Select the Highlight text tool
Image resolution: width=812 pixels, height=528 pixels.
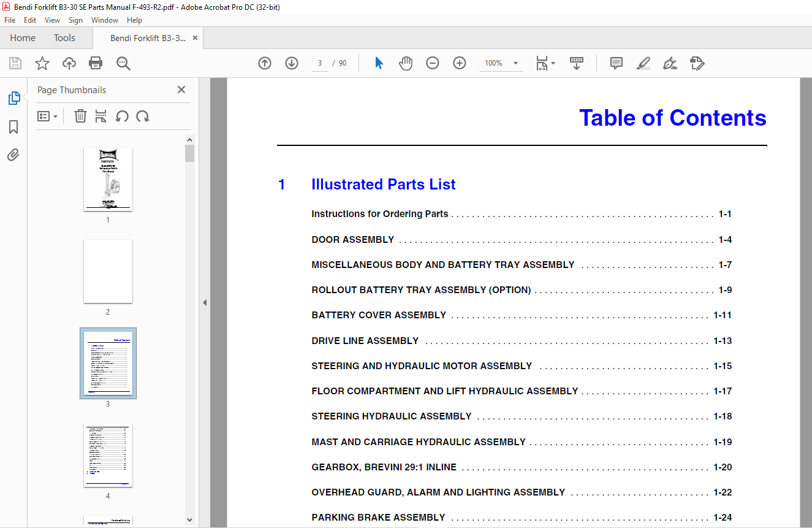pos(643,63)
